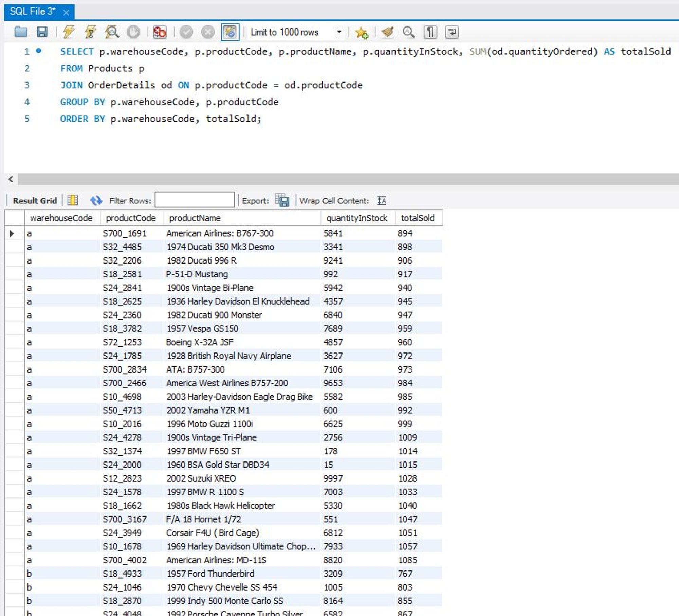Close the SQL File 3 tab

pos(66,13)
